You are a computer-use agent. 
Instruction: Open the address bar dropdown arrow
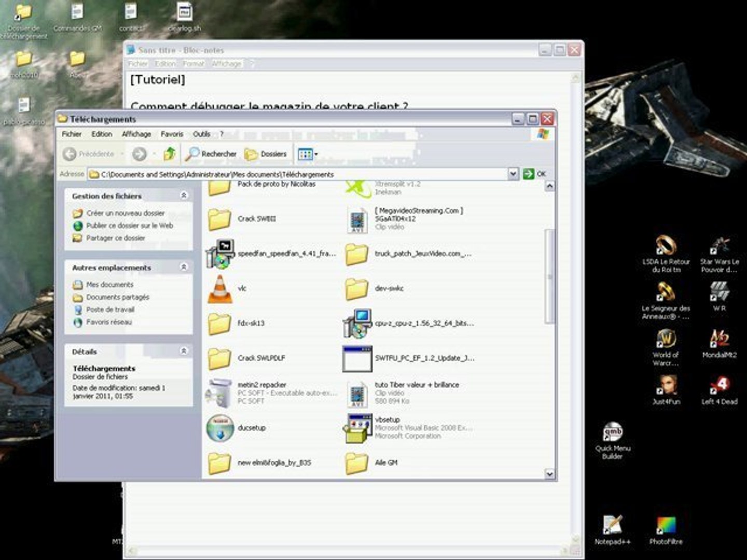click(513, 174)
